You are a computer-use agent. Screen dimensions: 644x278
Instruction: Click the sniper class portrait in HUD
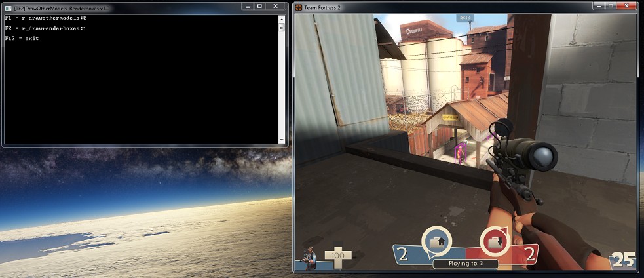[x=307, y=258]
